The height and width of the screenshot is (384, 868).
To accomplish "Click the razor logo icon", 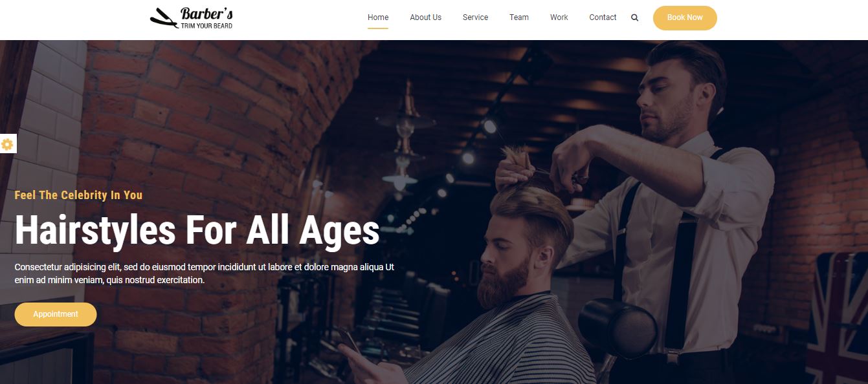I will coord(164,17).
